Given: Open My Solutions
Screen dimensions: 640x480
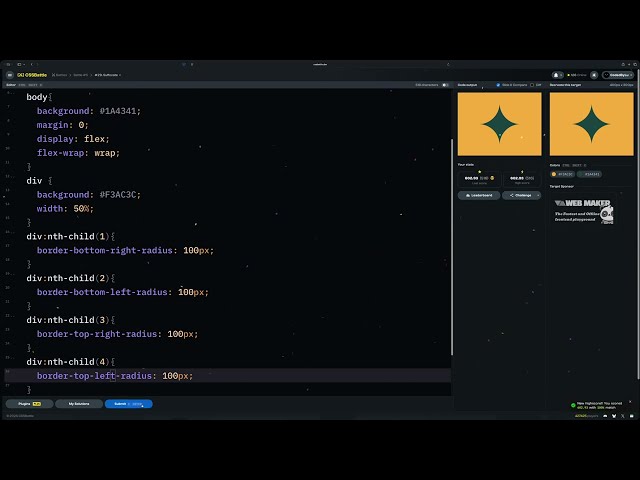Looking at the screenshot, I should [79, 404].
